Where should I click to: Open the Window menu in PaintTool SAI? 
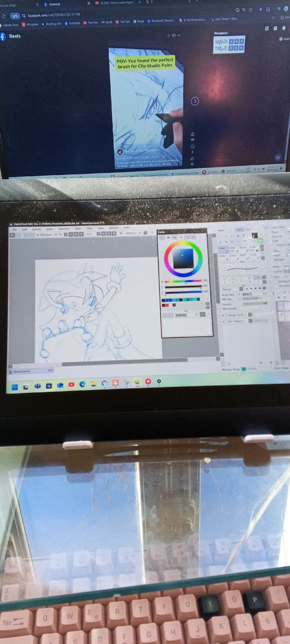point(113,229)
